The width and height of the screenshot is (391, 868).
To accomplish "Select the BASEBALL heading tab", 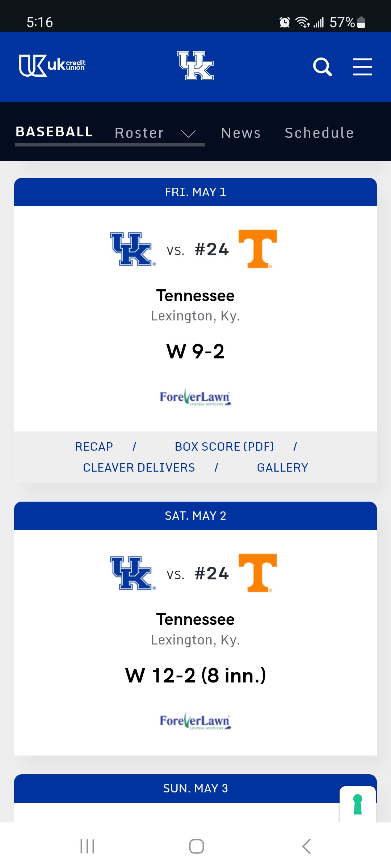I will pos(54,132).
